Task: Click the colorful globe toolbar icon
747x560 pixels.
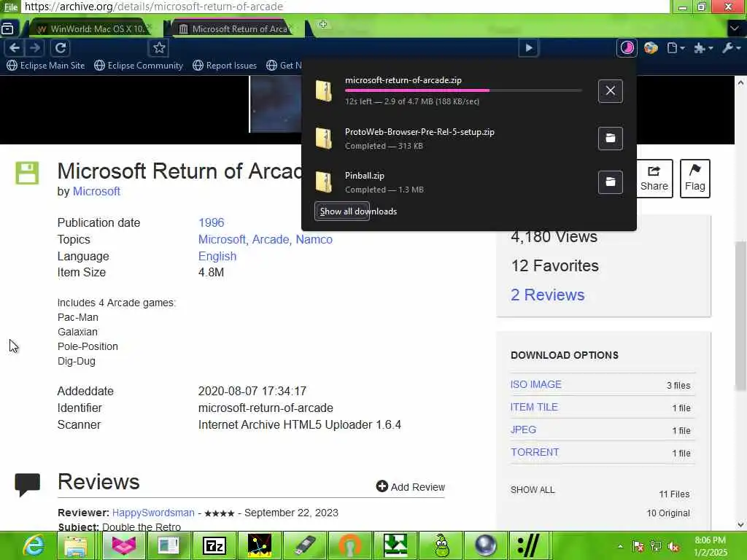Action: click(651, 47)
